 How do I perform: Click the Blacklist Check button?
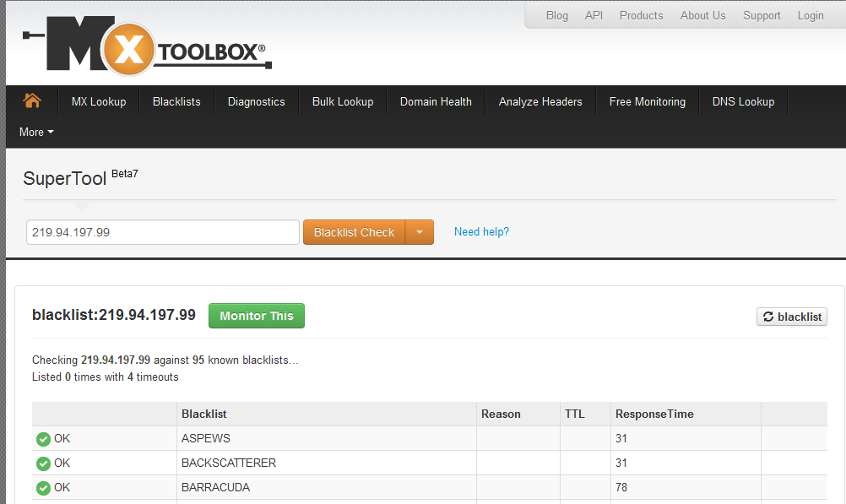point(354,232)
